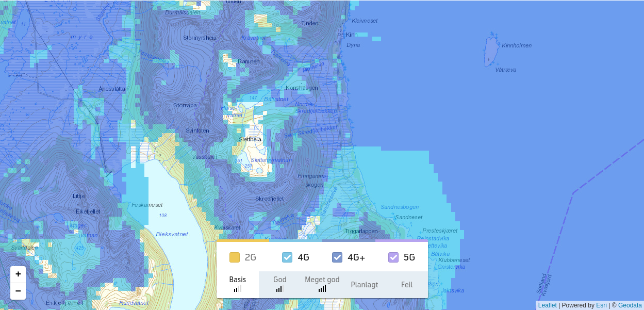This screenshot has height=310, width=644.
Task: Open the Esri link in the footer
Action: click(601, 305)
